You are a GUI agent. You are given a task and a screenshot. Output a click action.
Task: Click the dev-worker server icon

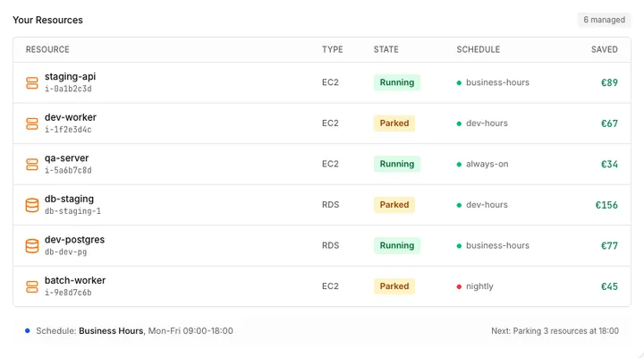(32, 124)
